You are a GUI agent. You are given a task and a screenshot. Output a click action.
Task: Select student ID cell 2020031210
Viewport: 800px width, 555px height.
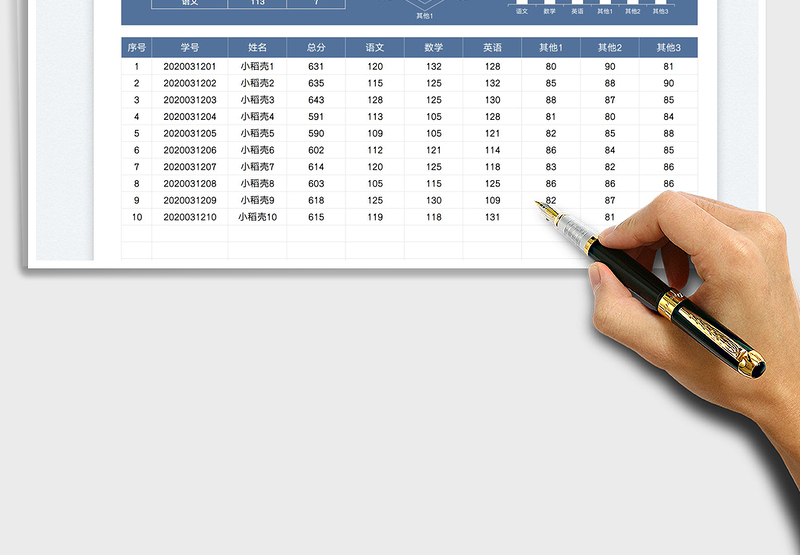point(190,217)
